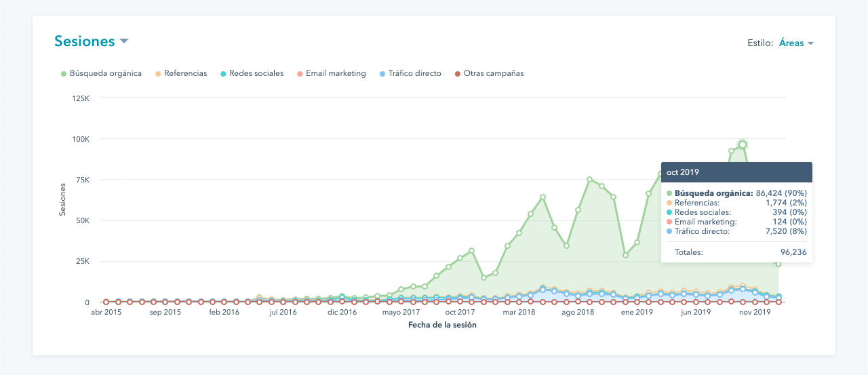Screen dimensions: 868x375
Task: Click the Fecha de la sesión axis title
Action: [x=442, y=325]
